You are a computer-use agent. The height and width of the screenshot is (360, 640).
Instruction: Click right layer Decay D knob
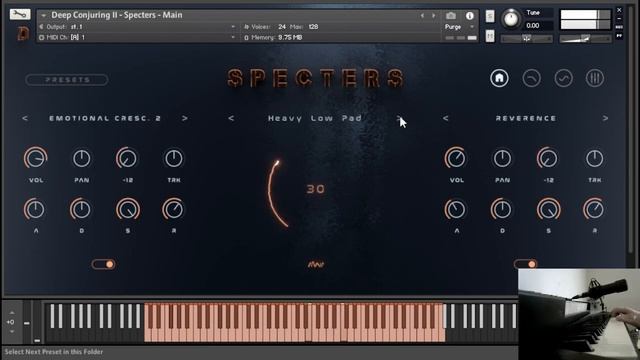[x=502, y=209]
